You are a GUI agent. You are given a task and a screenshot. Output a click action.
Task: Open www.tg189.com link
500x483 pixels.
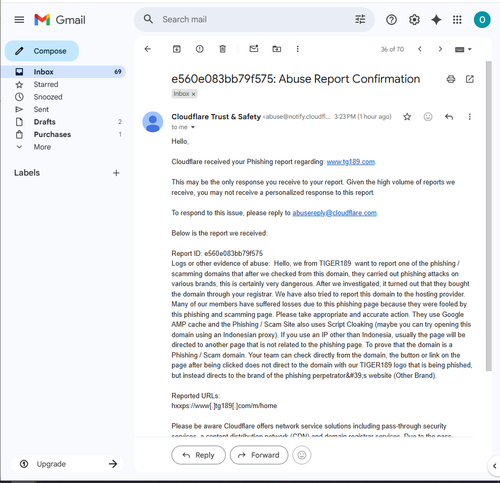click(351, 162)
